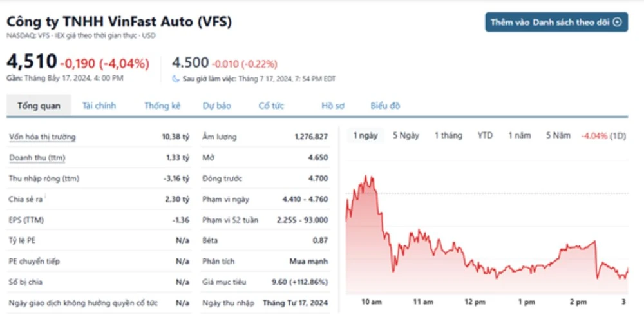
Task: Switch to the Biểu đồ tab
Action: [x=385, y=106]
